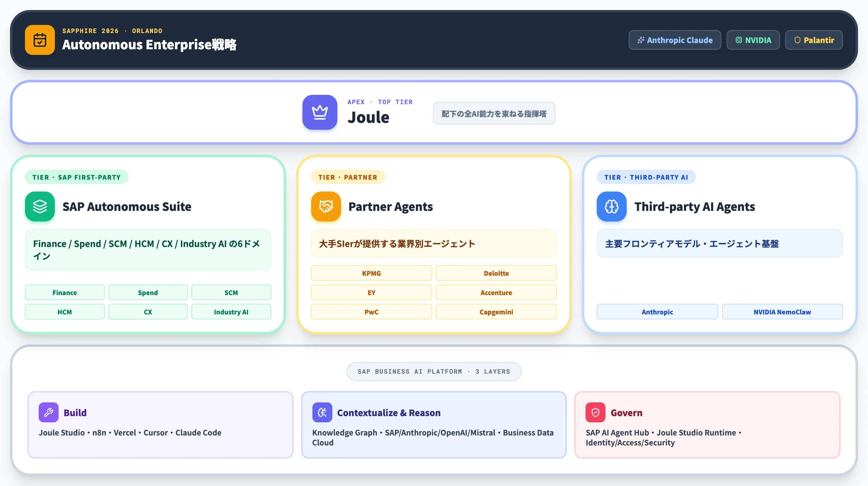Click the purple wrench icon next to Build
This screenshot has height=486, width=868.
[x=49, y=412]
